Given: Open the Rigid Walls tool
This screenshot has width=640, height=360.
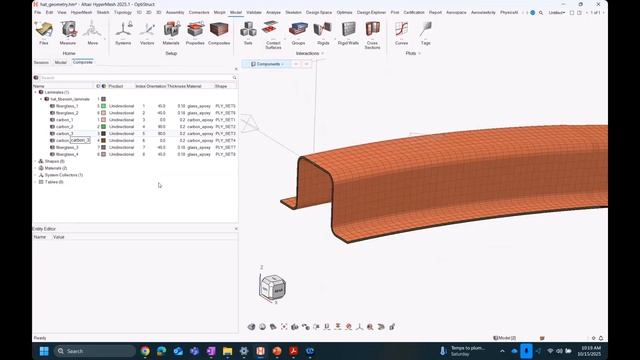Looking at the screenshot, I should click(348, 33).
